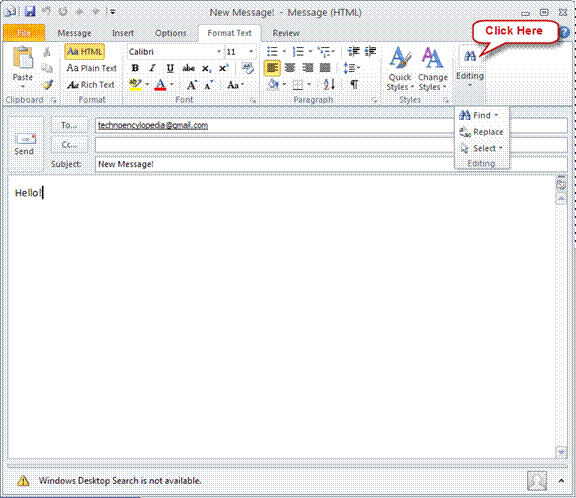The height and width of the screenshot is (498, 576).
Task: Apply the yellow text highlight color
Action: coord(135,85)
